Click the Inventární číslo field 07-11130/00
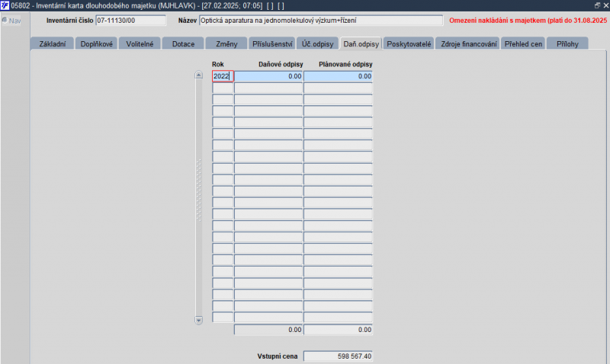Screen dimensions: 610x364 [x=130, y=21]
